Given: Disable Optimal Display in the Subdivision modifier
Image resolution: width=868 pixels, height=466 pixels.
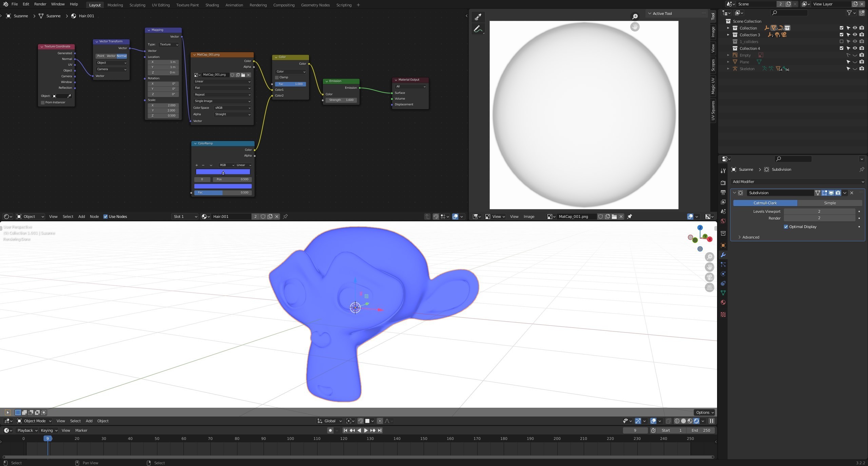Looking at the screenshot, I should pyautogui.click(x=786, y=226).
